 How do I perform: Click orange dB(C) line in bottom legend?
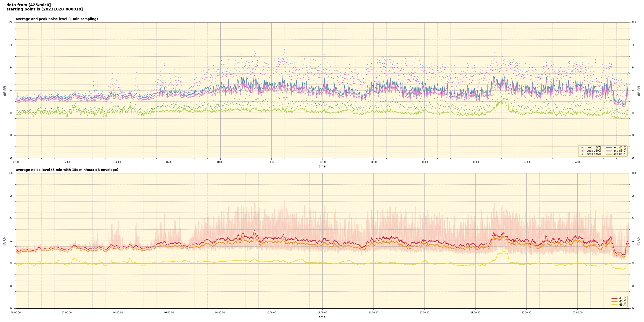pyautogui.click(x=614, y=301)
